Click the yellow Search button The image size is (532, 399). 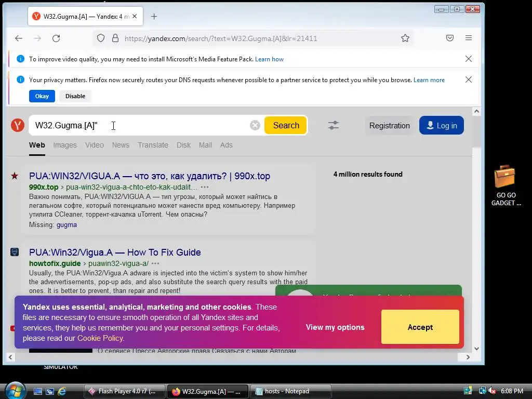click(x=286, y=125)
